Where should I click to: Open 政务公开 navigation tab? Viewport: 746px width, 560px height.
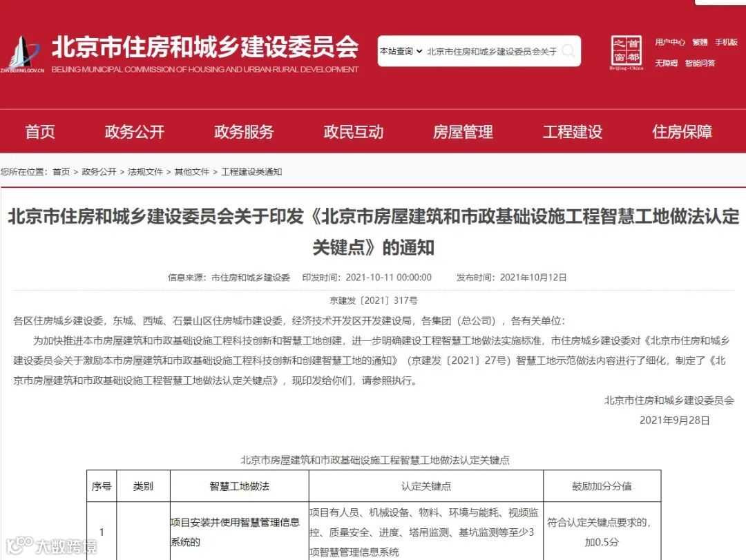pyautogui.click(x=135, y=132)
